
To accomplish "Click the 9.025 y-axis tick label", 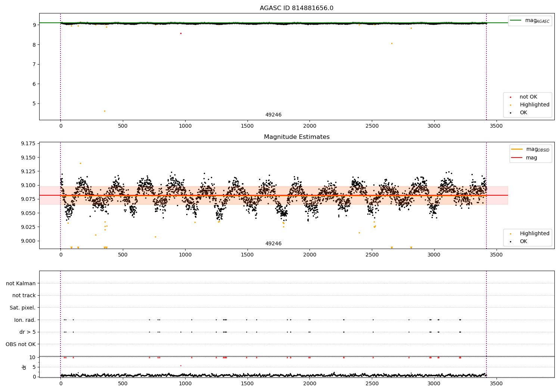I will (28, 227).
